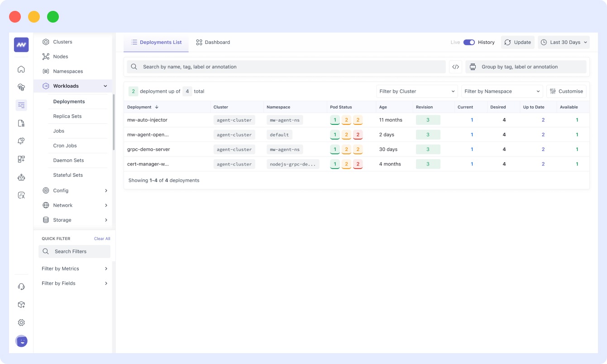Select the infrastructure monitoring sidebar icon

point(21,87)
